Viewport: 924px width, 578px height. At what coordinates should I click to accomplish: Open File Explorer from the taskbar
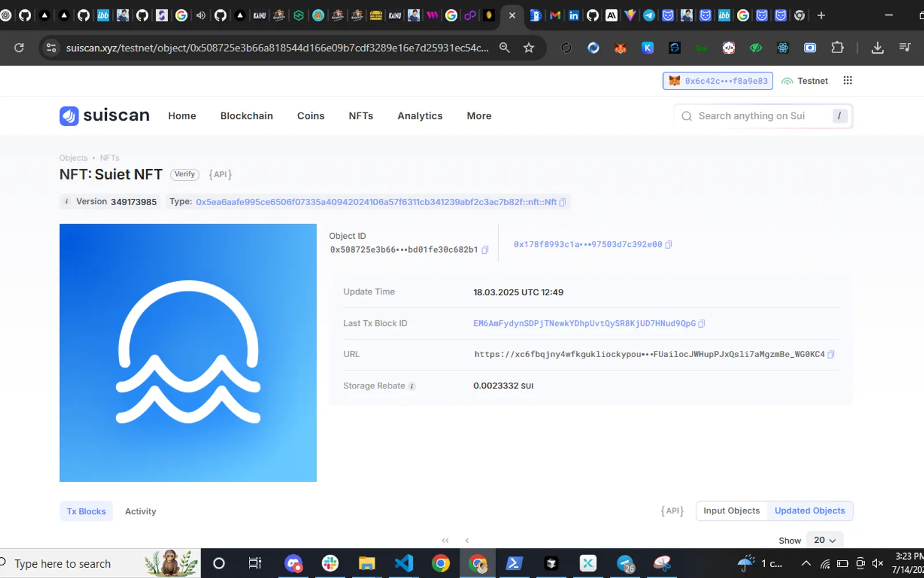pyautogui.click(x=367, y=564)
